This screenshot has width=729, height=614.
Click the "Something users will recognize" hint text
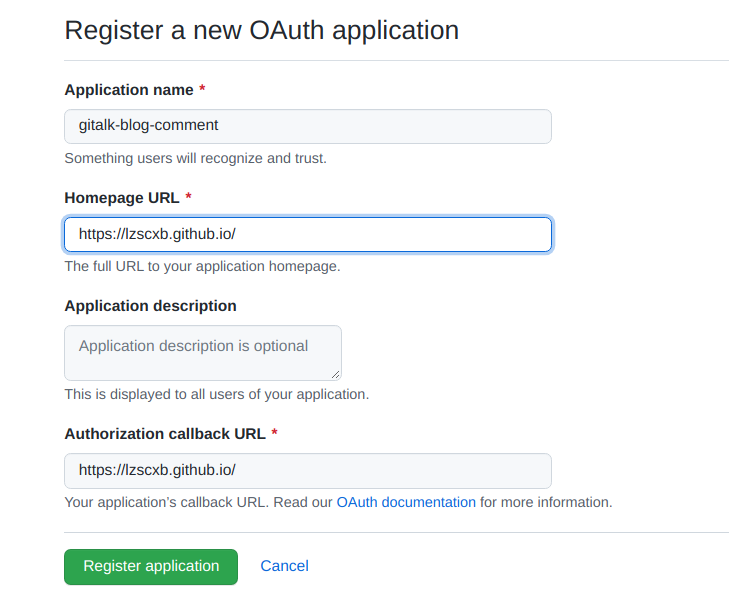click(x=195, y=158)
